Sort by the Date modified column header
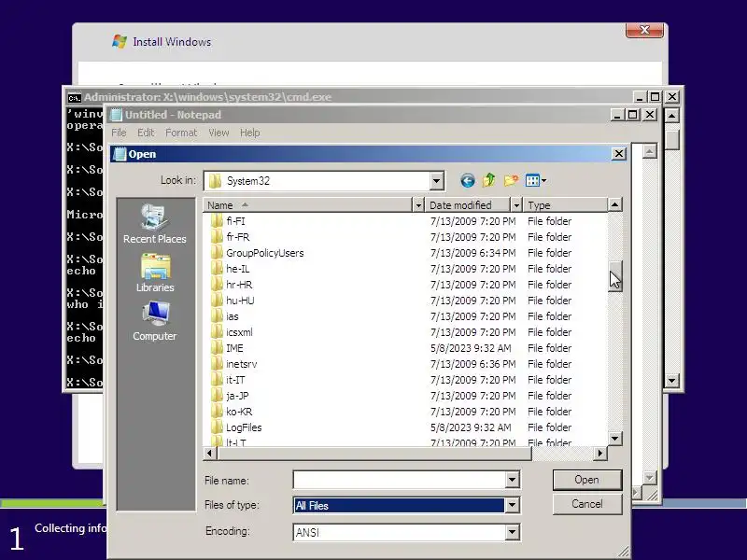This screenshot has width=747, height=560. tap(468, 205)
